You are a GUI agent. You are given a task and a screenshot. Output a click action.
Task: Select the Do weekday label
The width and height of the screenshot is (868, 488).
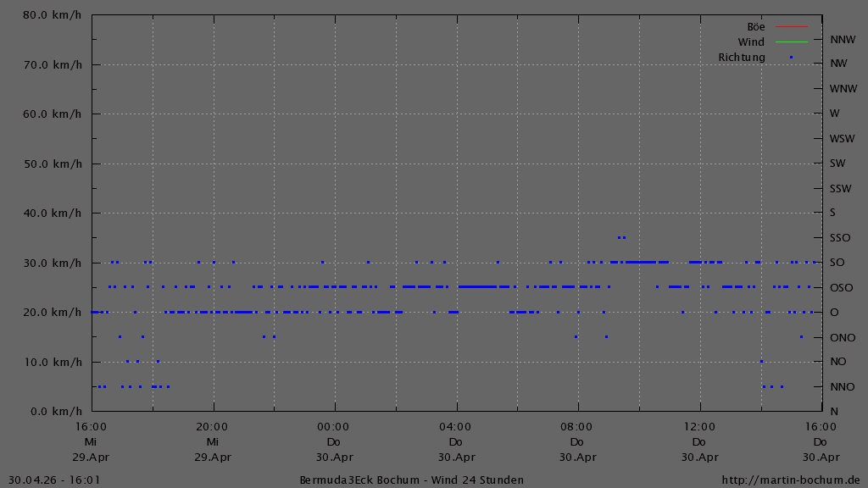click(334, 441)
